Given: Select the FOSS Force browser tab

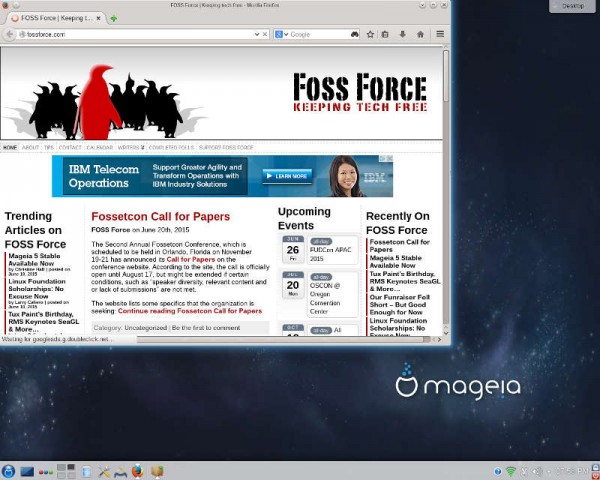Looking at the screenshot, I should pos(55,18).
